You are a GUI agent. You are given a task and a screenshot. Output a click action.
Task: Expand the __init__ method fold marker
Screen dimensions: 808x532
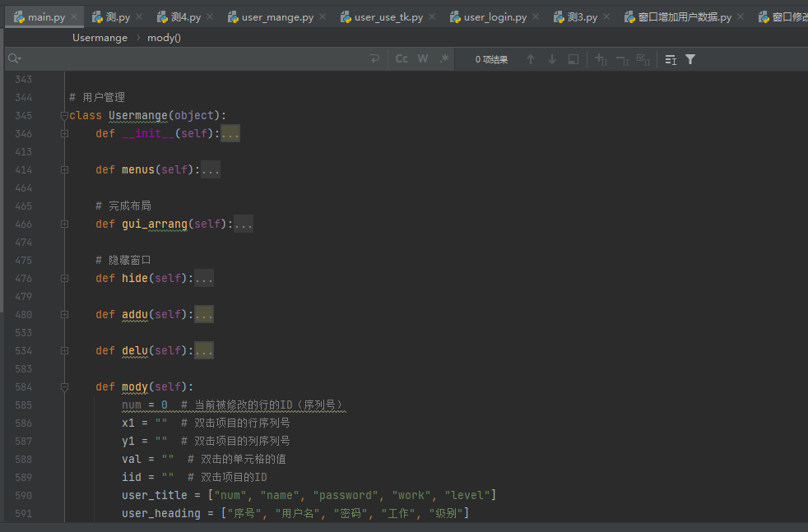click(x=64, y=134)
